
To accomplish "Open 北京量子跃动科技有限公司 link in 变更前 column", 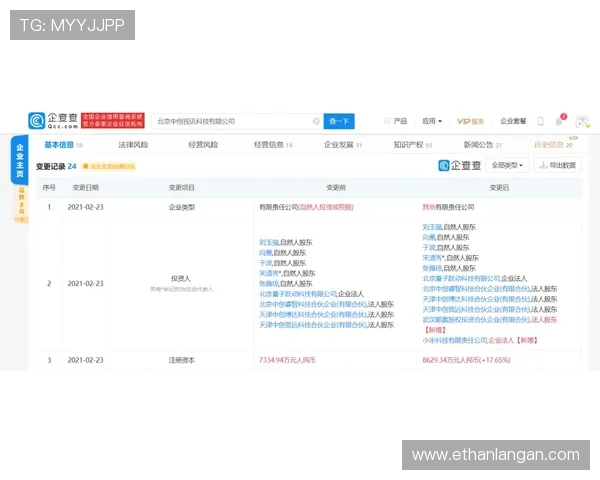I will click(x=298, y=294).
